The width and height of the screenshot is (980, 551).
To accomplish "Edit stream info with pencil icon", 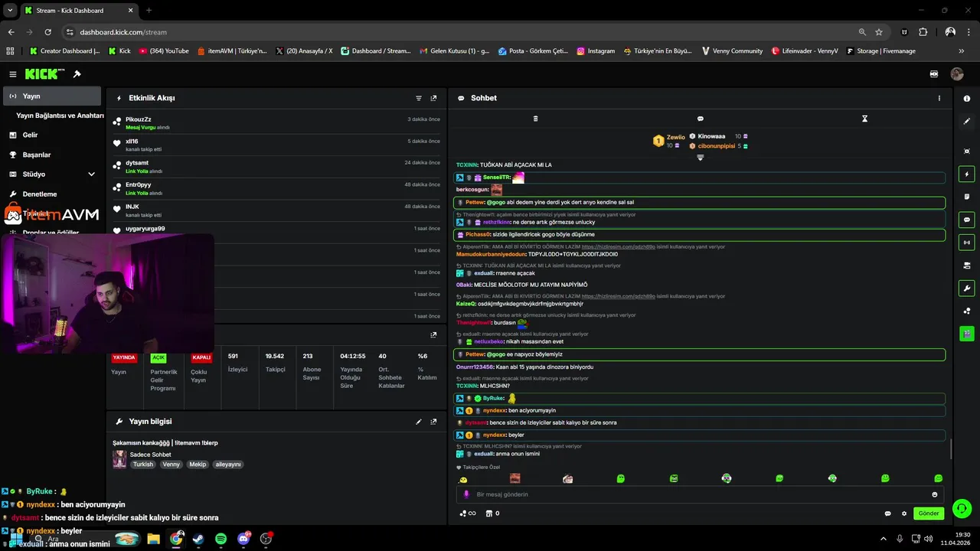I will pyautogui.click(x=419, y=422).
